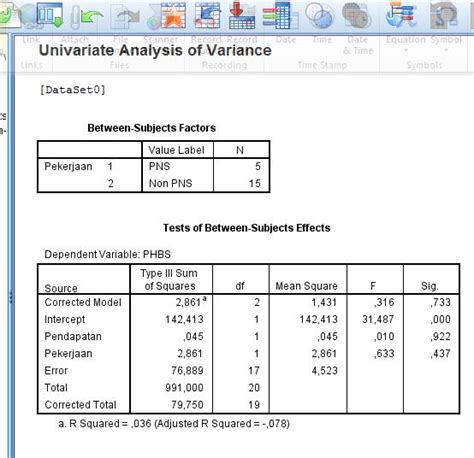
Task: Click the colorful tree hierarchy icon
Action: 401,15
